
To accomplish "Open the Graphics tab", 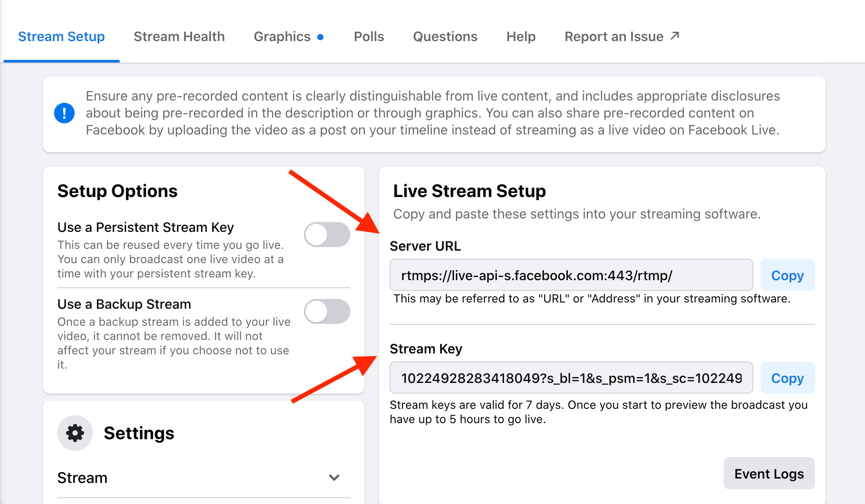I will coord(282,37).
